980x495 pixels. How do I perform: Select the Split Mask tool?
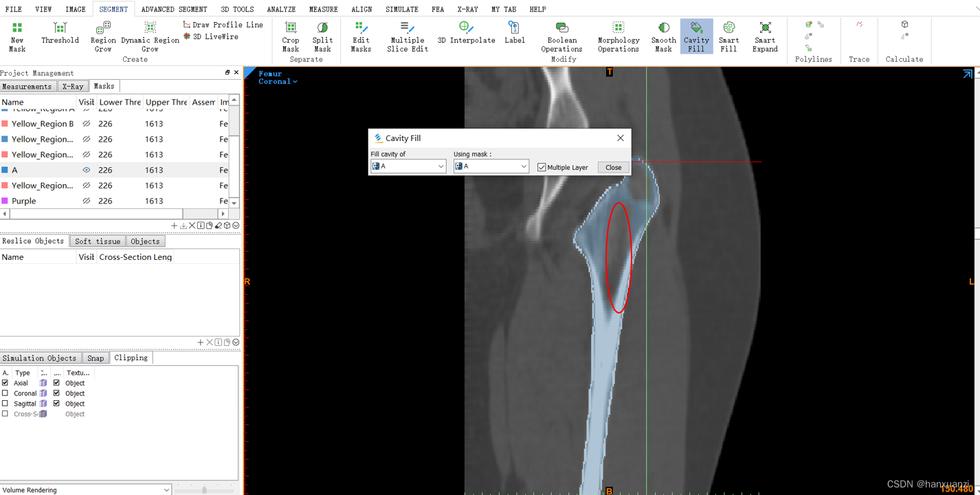pyautogui.click(x=322, y=36)
